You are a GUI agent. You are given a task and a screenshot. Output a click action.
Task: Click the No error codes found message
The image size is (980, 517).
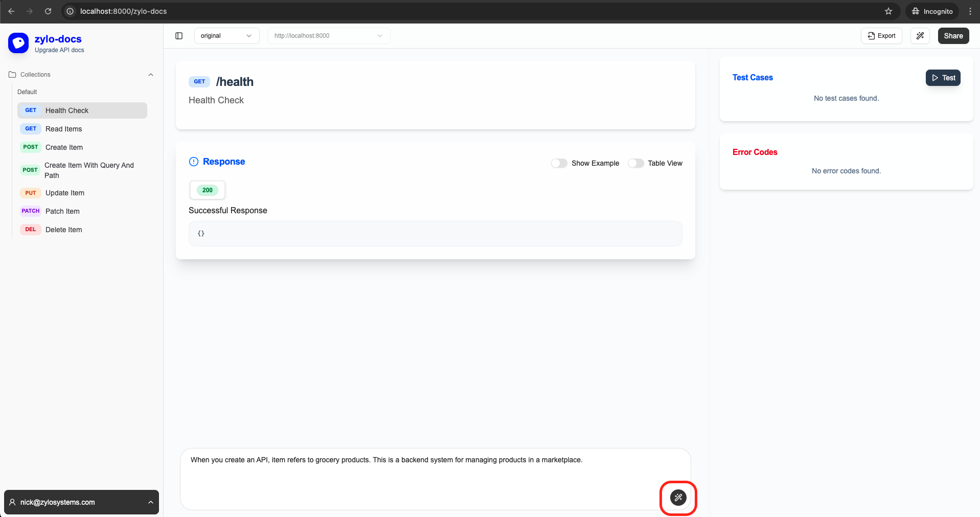[x=847, y=171]
